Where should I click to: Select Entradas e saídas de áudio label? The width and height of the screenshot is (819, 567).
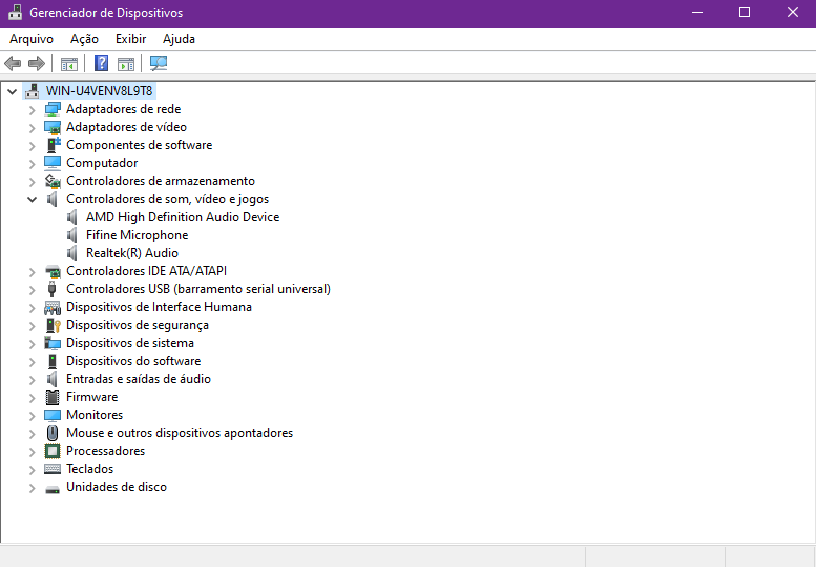coord(138,379)
